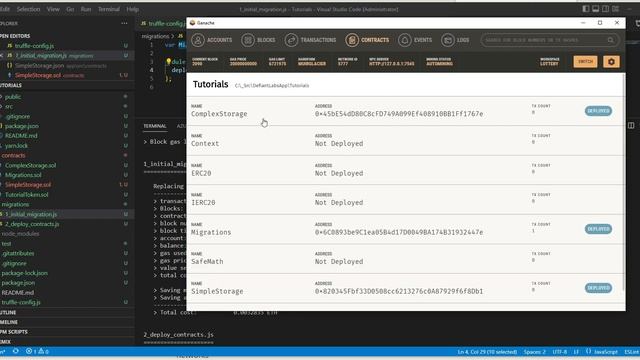Open customize layout icon in VS Code

pyautogui.click(x=615, y=9)
